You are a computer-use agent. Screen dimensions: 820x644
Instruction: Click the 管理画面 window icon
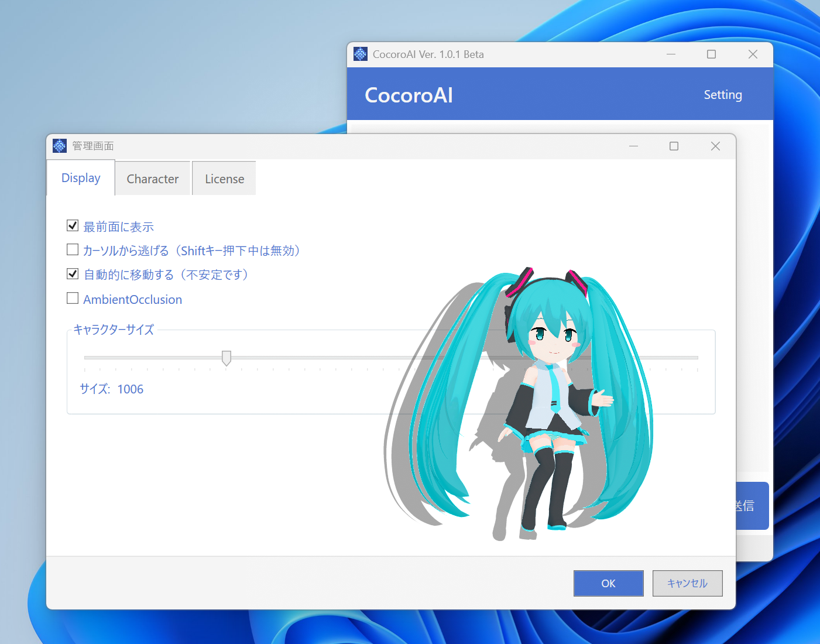coord(60,145)
